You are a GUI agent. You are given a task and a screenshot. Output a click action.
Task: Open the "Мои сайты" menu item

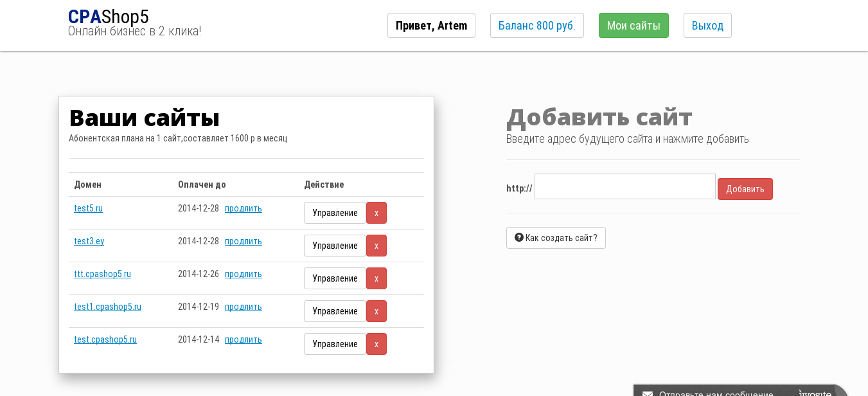point(633,26)
